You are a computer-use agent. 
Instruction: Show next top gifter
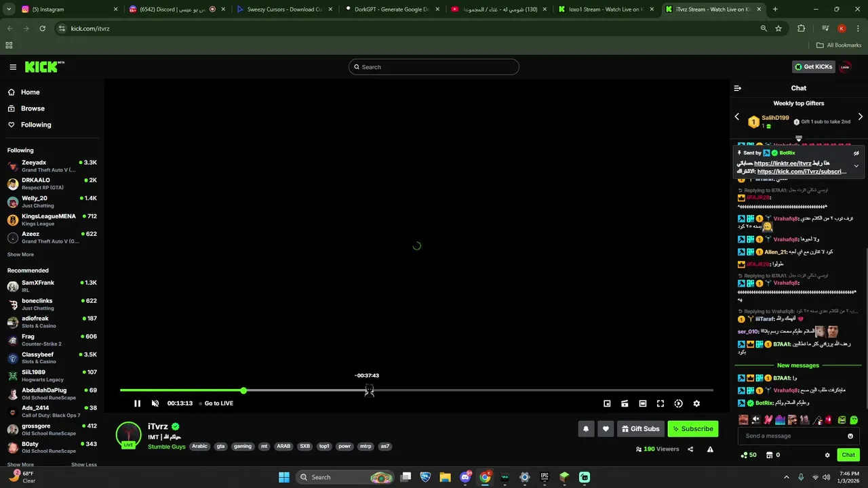click(861, 117)
